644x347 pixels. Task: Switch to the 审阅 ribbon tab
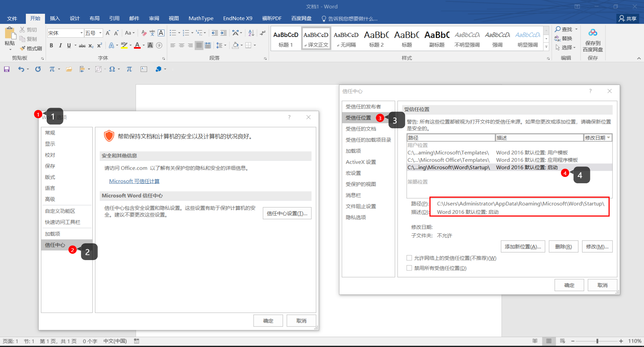click(154, 18)
